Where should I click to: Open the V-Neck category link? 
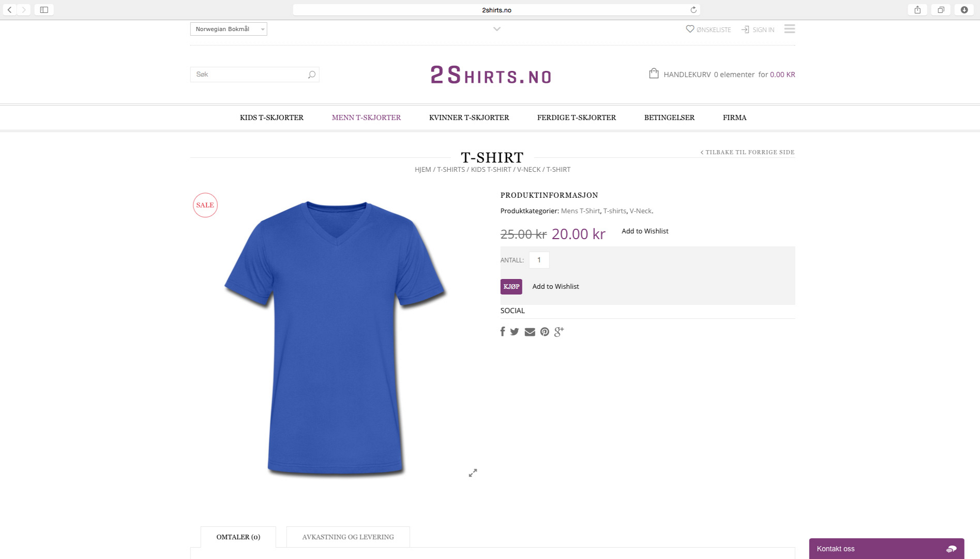pyautogui.click(x=640, y=211)
